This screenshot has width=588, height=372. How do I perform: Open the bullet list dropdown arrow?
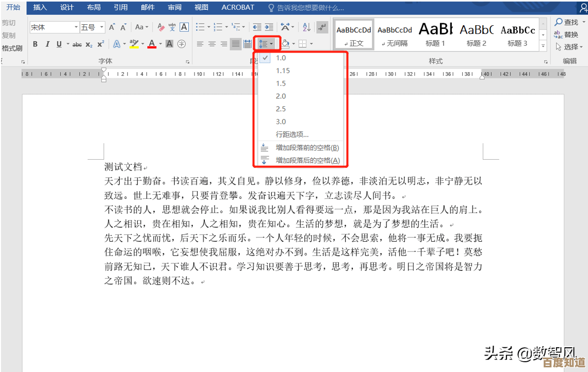(x=209, y=27)
